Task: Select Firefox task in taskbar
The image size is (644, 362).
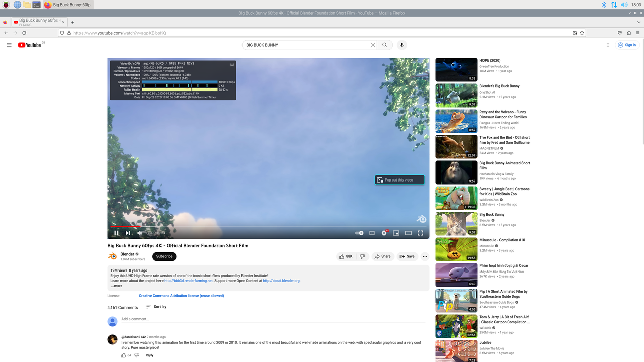Action: (x=67, y=5)
